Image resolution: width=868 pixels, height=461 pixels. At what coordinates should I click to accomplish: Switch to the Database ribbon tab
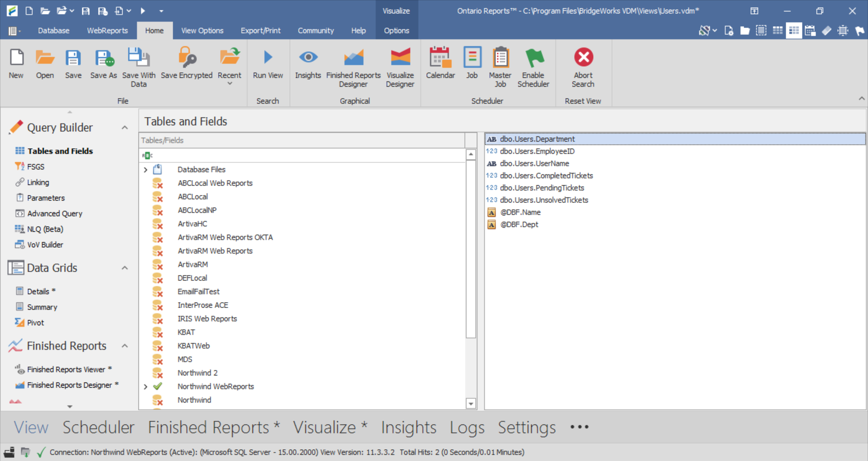pos(54,31)
